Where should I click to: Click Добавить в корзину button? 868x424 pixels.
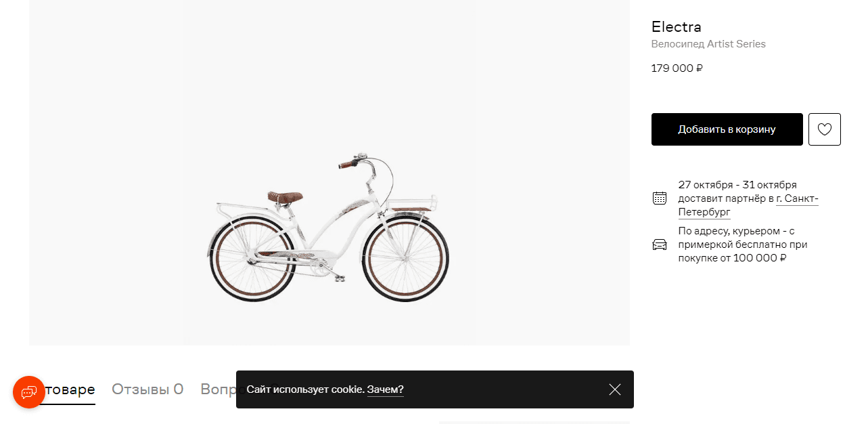click(727, 129)
